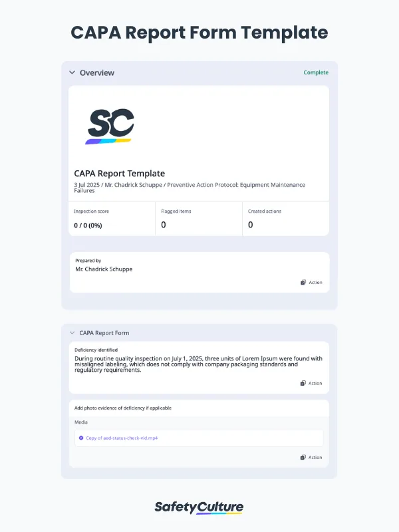
Task: Click the deficiency description text
Action: click(x=198, y=364)
